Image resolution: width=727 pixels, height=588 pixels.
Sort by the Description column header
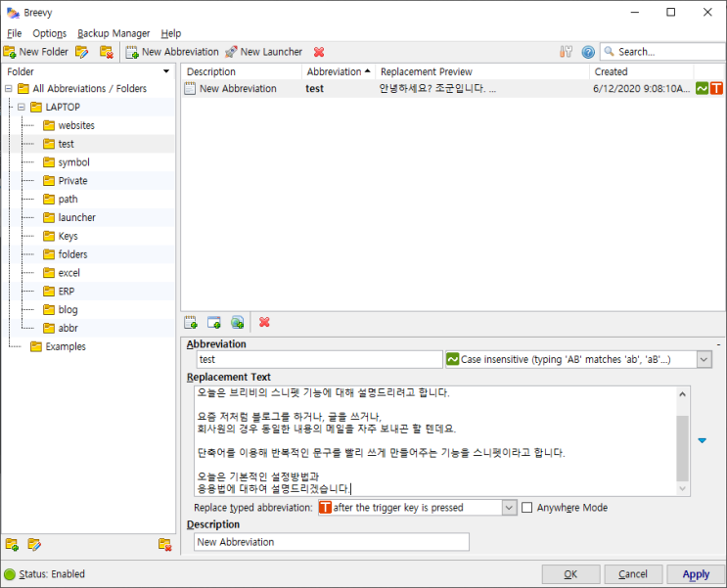click(x=242, y=71)
